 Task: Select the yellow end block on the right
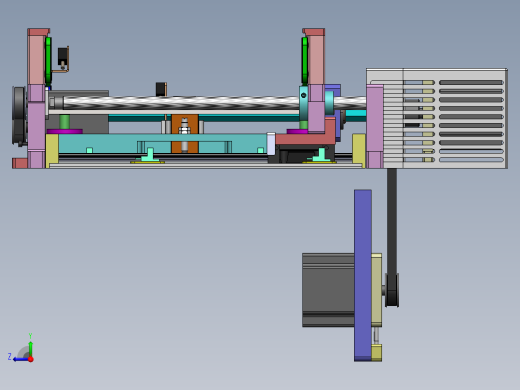pos(359,149)
